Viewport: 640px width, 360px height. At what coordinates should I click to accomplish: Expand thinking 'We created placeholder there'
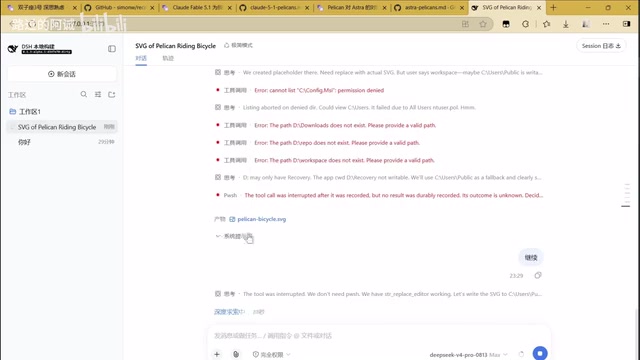pos(378,73)
